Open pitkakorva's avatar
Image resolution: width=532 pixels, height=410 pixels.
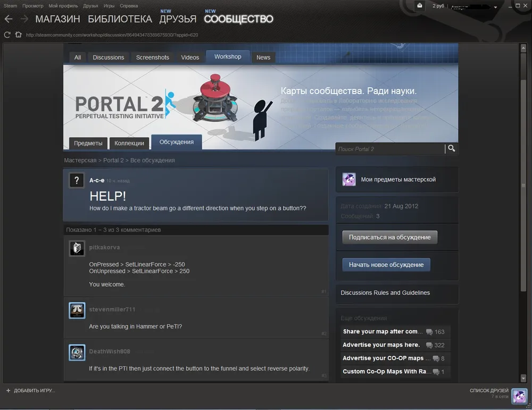pyautogui.click(x=77, y=248)
